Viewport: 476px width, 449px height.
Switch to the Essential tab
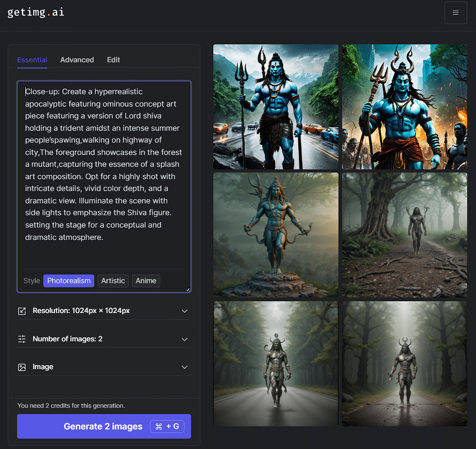pos(32,60)
